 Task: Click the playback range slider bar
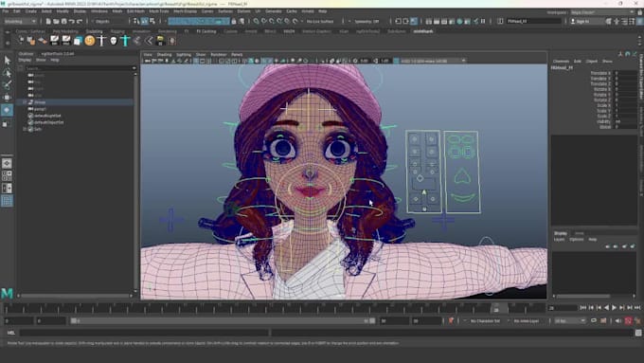pos(222,320)
